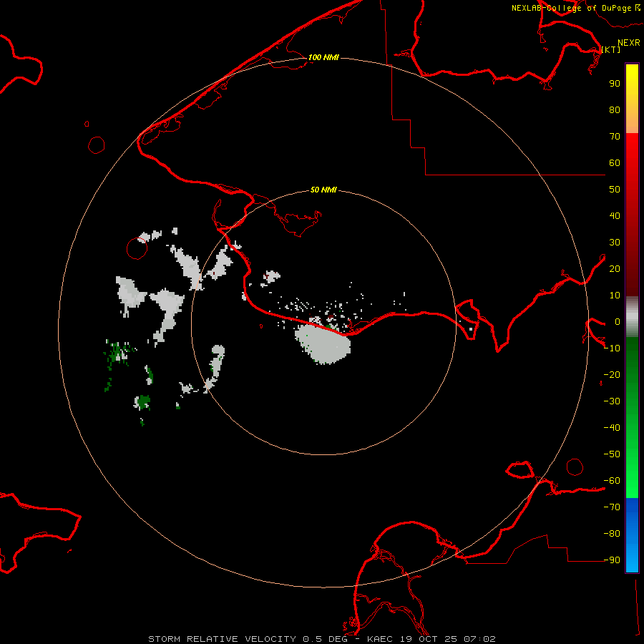
Task: Click the KAEC 19 OCT 25 07:02 timestamp
Action: [x=431, y=639]
